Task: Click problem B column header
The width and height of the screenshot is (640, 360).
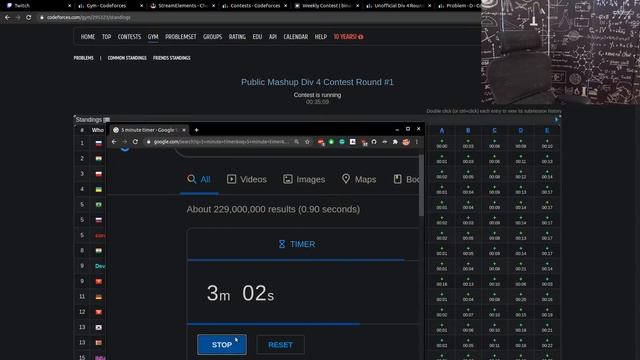Action: pyautogui.click(x=468, y=131)
